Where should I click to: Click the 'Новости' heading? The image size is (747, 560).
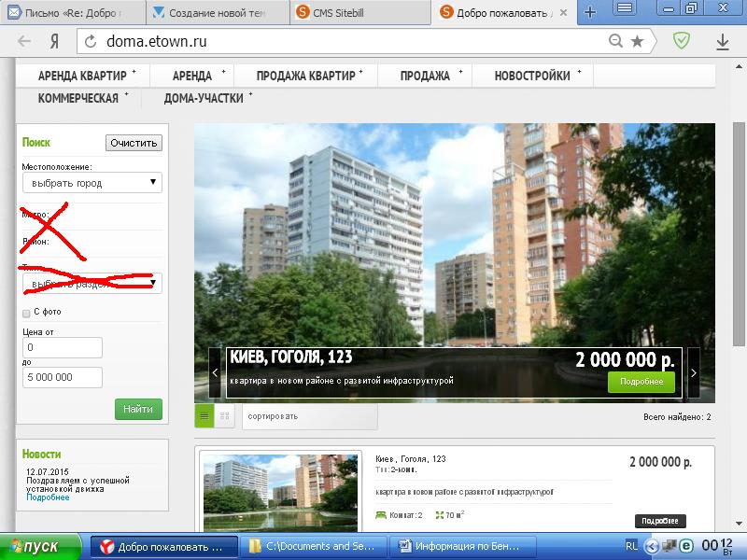tap(41, 454)
